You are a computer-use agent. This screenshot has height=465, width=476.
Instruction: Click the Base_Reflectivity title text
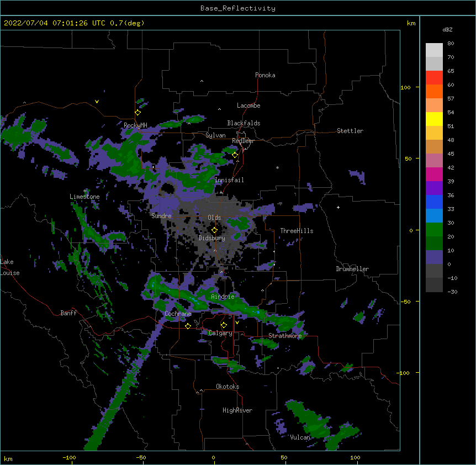238,8
